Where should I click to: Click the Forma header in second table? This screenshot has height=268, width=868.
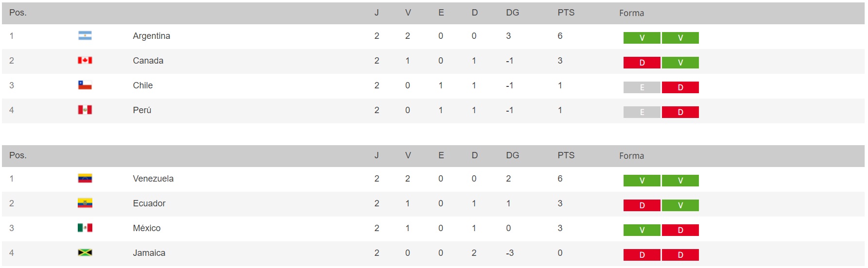pos(631,156)
